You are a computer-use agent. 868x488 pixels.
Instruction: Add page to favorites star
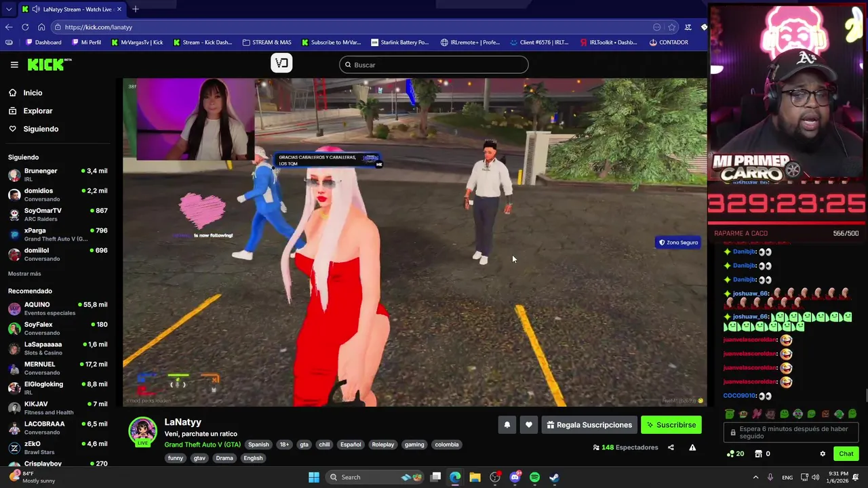(x=672, y=27)
